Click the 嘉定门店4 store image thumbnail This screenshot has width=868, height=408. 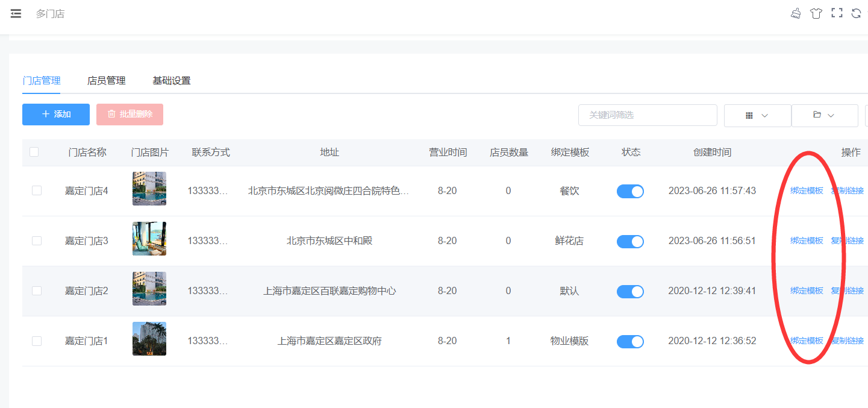(149, 189)
